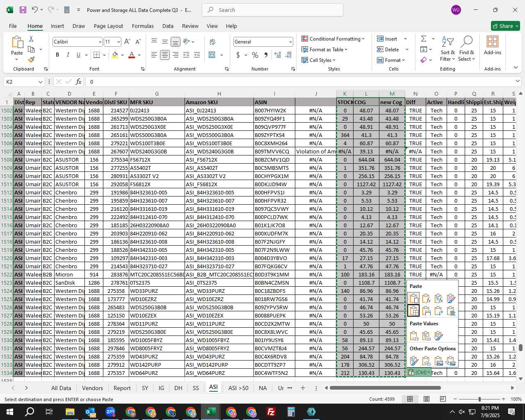525x420 pixels.
Task: Click the Cut scissors icon
Action: pos(31,39)
